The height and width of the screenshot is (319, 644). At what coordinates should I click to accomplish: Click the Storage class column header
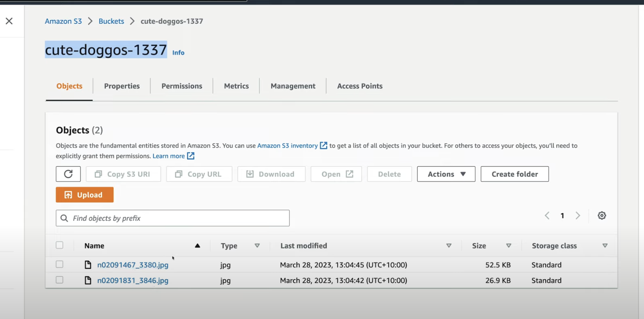pos(554,245)
